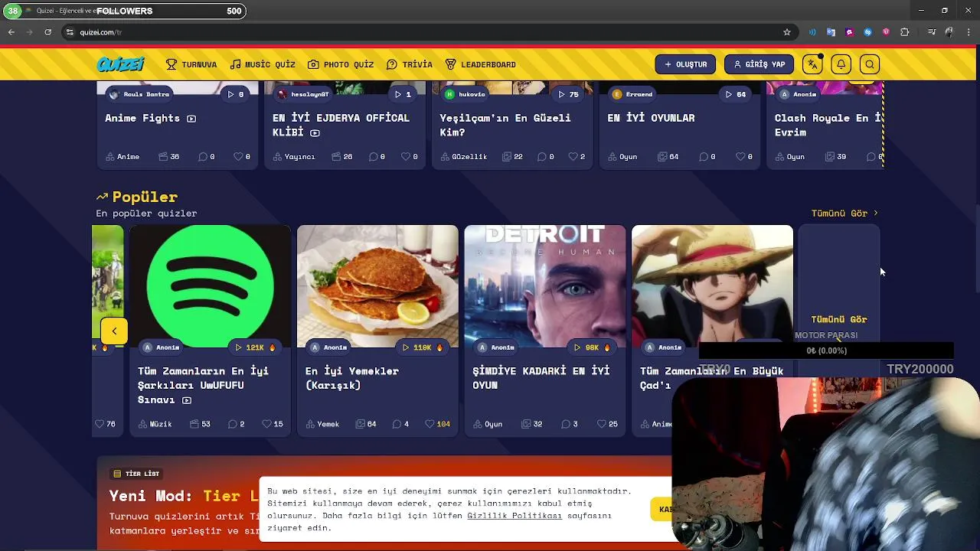Screen dimensions: 980x551
Task: Open the Tümünü Gör card in carousel
Action: 839,319
